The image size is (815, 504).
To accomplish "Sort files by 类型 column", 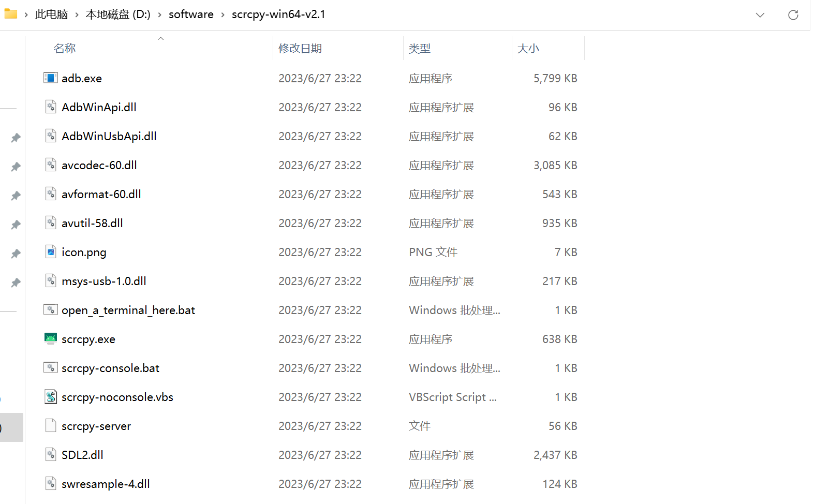I will [419, 48].
